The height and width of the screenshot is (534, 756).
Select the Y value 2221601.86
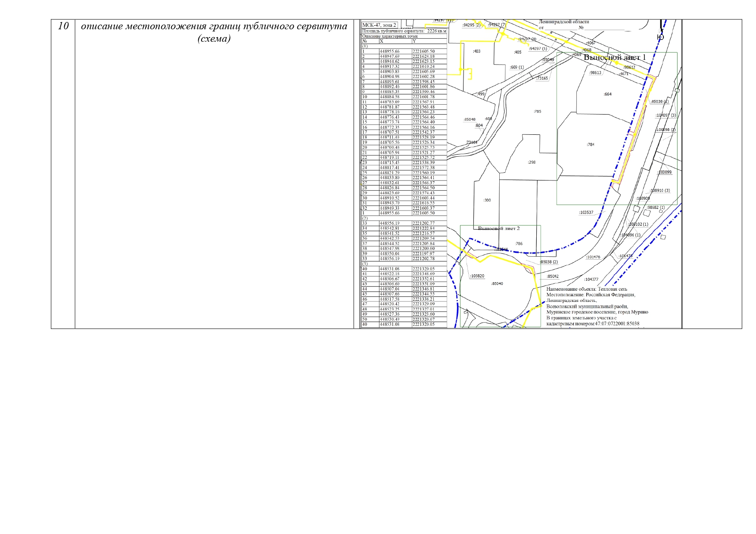(x=423, y=87)
